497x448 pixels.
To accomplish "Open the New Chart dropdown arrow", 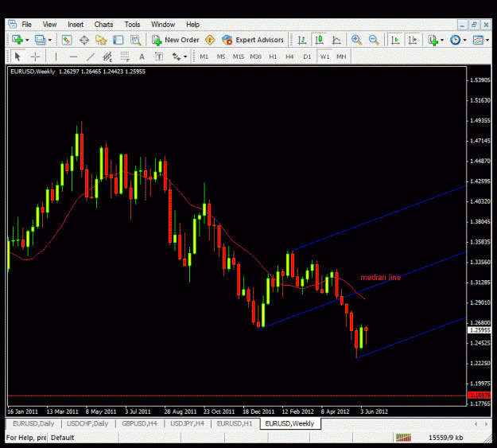I will (27, 41).
